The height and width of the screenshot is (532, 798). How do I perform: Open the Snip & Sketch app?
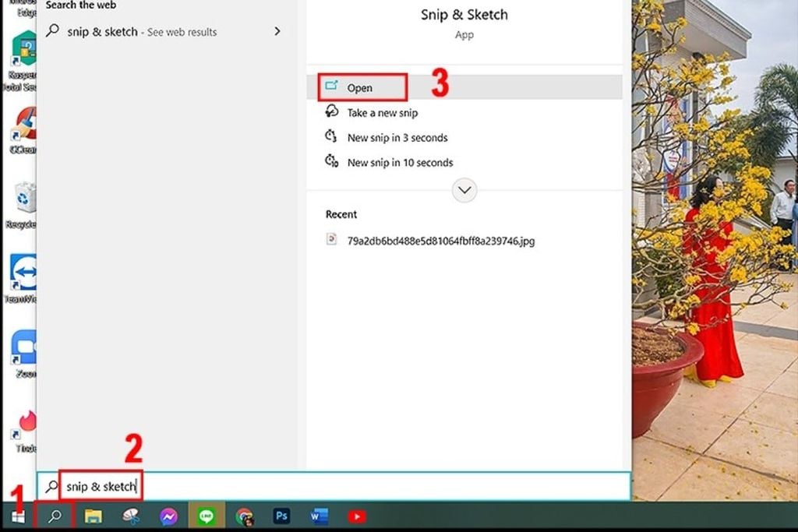pos(464,87)
